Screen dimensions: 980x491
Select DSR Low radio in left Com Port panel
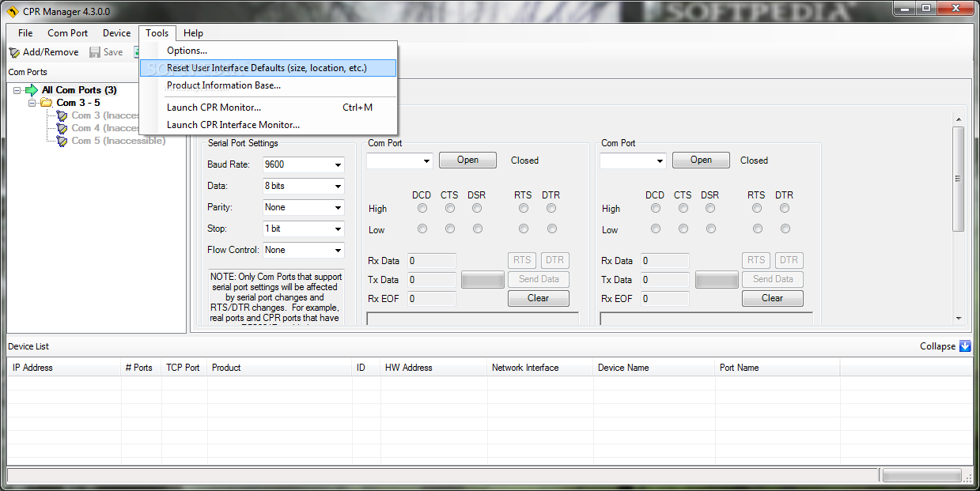tap(477, 229)
